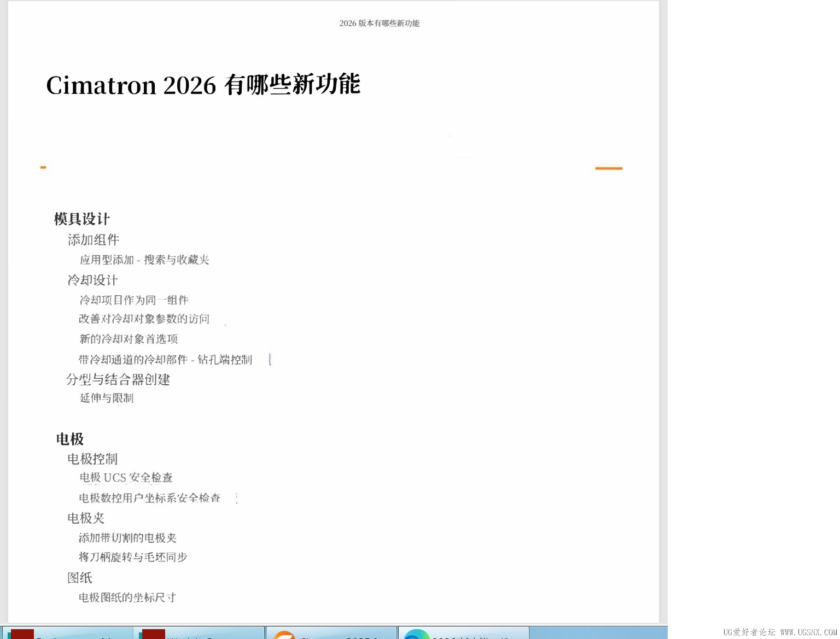This screenshot has height=639, width=840.
Task: Select the 模具设计 section heading
Action: click(82, 219)
